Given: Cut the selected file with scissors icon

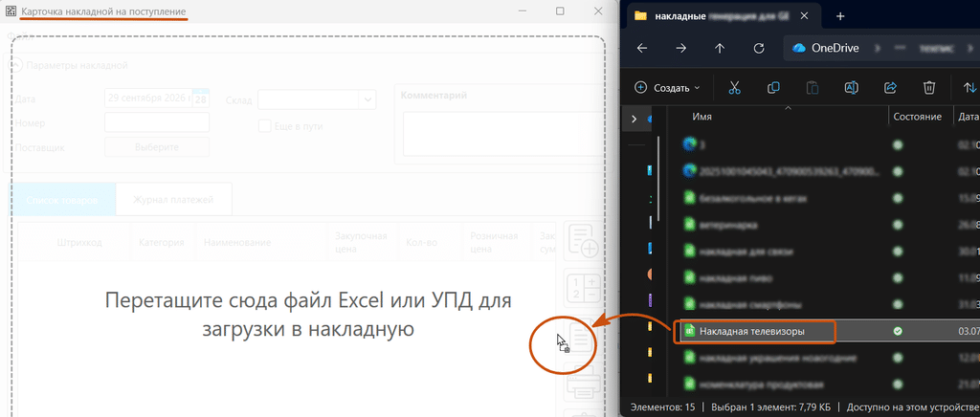Looking at the screenshot, I should [734, 87].
